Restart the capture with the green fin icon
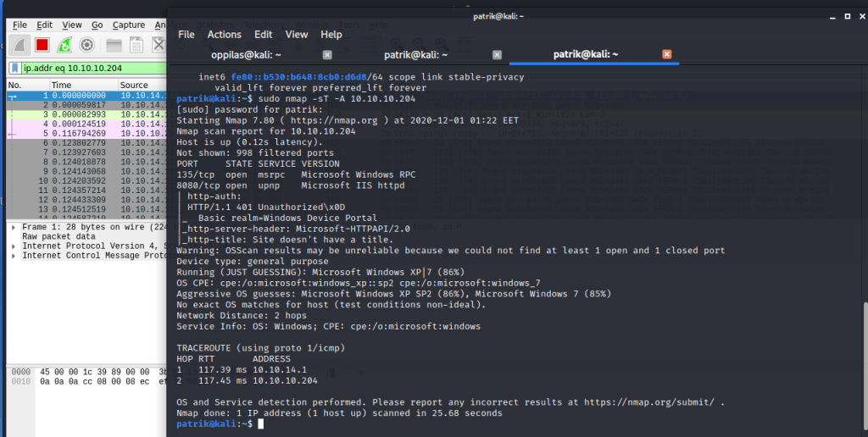The height and width of the screenshot is (437, 868). (64, 45)
